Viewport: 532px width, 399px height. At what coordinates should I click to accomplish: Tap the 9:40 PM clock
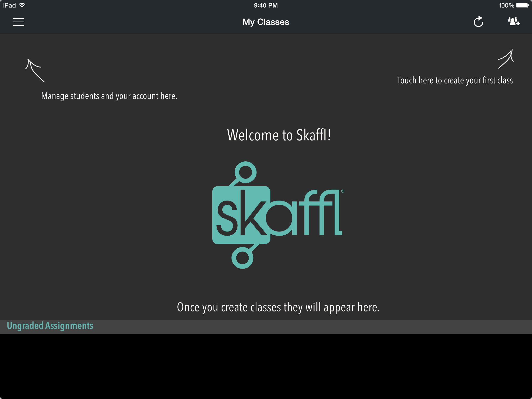(266, 5)
